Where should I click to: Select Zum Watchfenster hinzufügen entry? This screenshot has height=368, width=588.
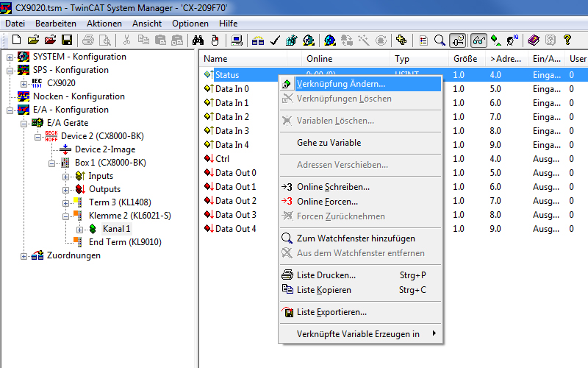pos(360,238)
